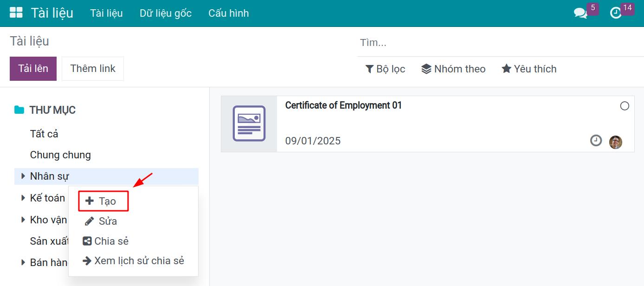Expand the Bán hàng folder arrow
The width and height of the screenshot is (644, 286).
pyautogui.click(x=23, y=262)
